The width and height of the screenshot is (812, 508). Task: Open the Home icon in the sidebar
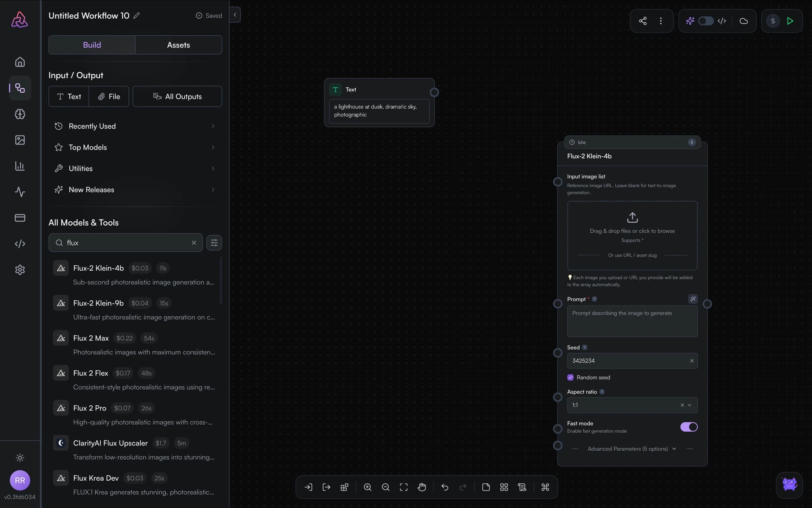pyautogui.click(x=20, y=62)
